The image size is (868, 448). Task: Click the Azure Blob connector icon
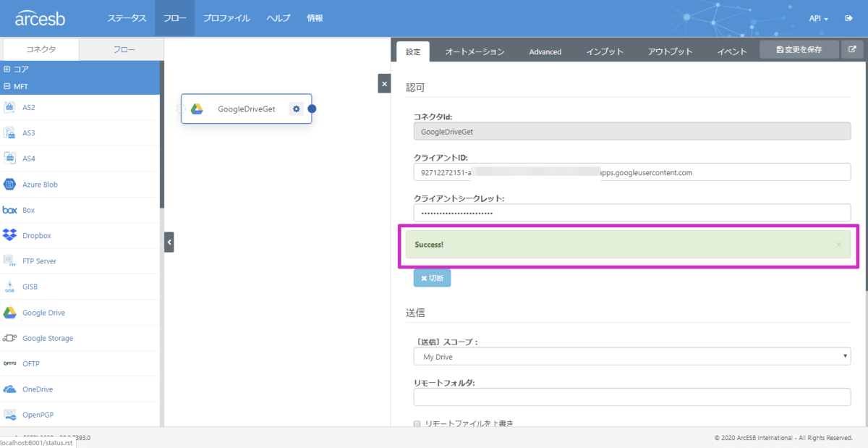(10, 185)
